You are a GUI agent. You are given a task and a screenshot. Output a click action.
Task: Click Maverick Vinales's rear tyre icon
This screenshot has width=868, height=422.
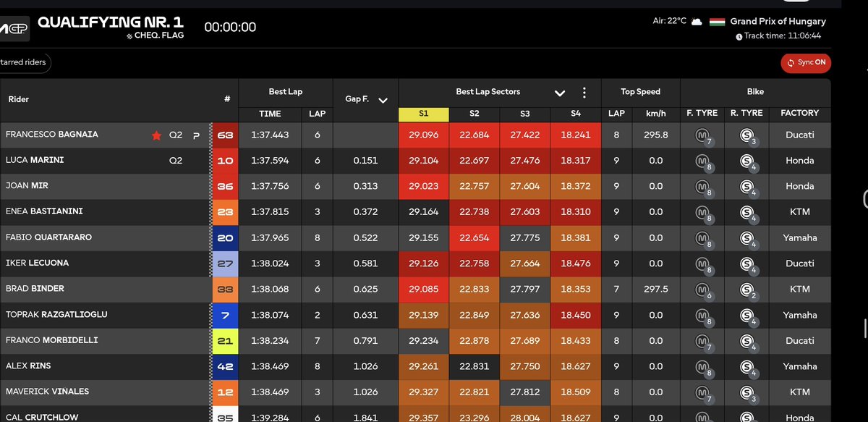(x=748, y=393)
